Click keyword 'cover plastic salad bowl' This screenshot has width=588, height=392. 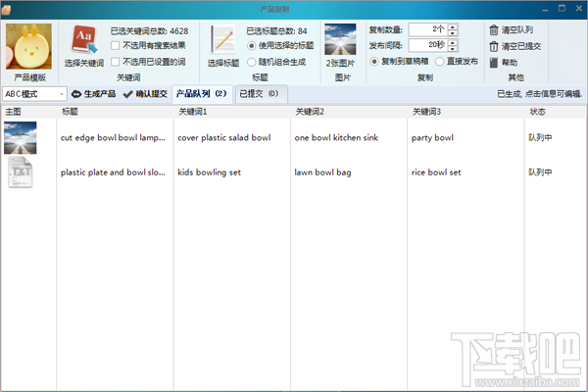(x=224, y=137)
